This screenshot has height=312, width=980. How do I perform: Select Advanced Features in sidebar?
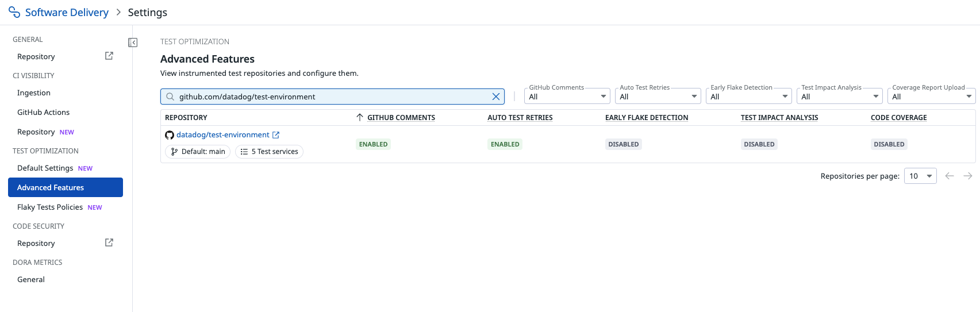(66, 187)
